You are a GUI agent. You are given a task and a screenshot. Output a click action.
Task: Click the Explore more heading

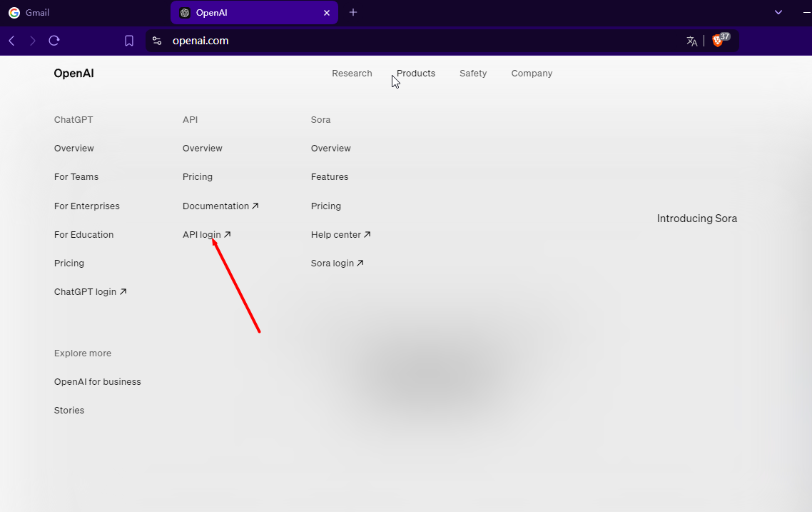click(x=83, y=353)
